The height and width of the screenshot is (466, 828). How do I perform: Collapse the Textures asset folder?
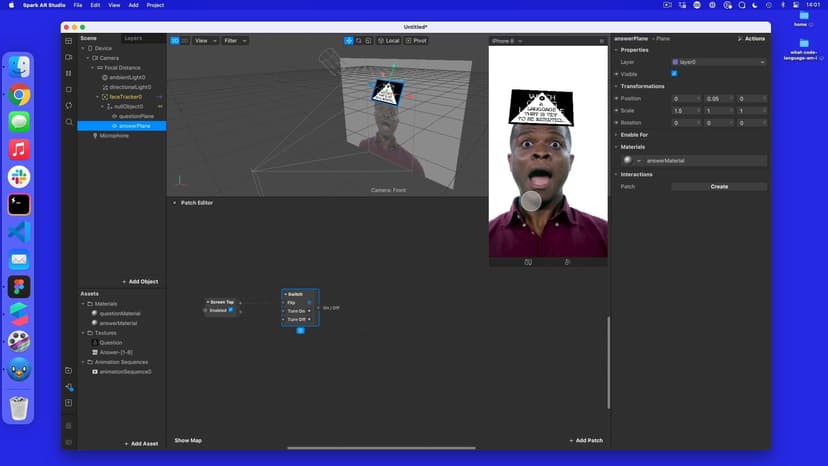pyautogui.click(x=83, y=333)
